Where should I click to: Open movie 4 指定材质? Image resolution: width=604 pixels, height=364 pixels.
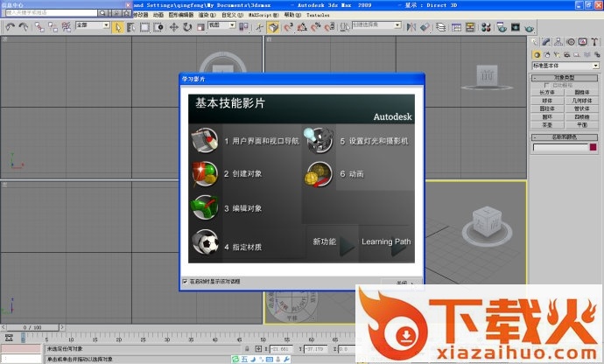[245, 245]
